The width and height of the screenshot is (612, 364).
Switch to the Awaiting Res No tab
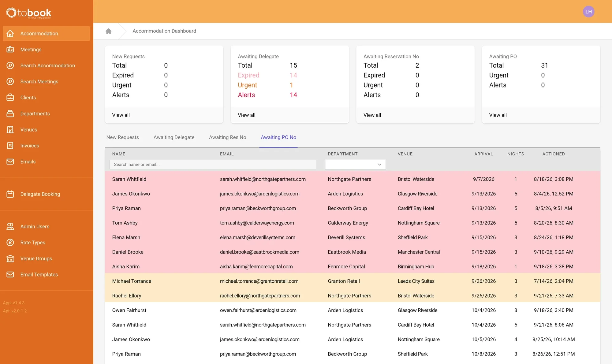(x=227, y=137)
